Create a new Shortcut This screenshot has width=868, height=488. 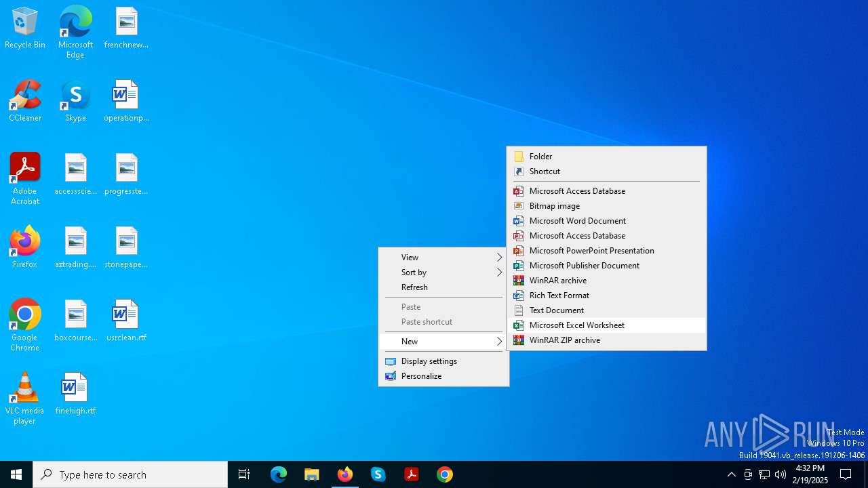pyautogui.click(x=606, y=171)
